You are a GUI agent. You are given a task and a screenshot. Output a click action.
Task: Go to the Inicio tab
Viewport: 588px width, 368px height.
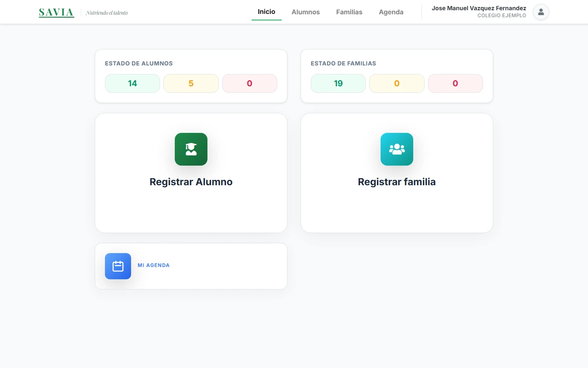pos(267,12)
